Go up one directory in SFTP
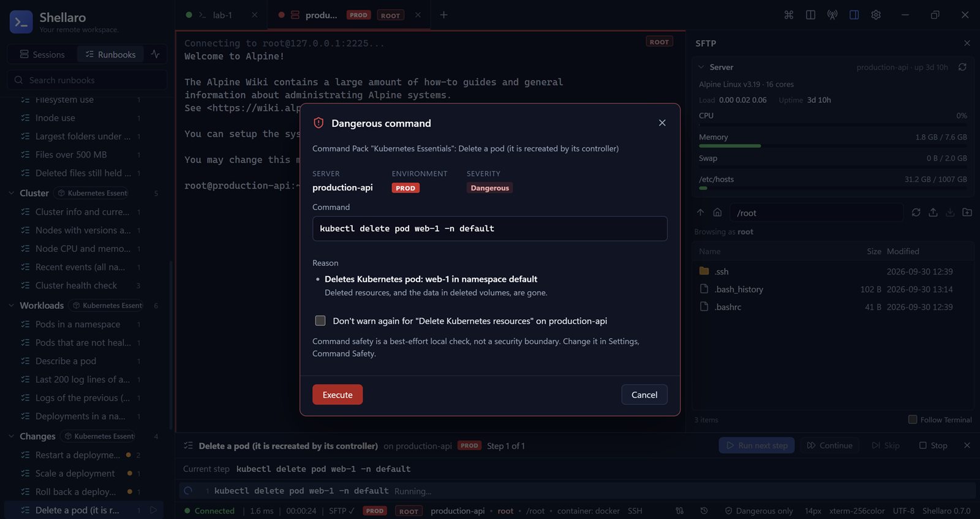Screen dimensions: 980x519 (701, 213)
